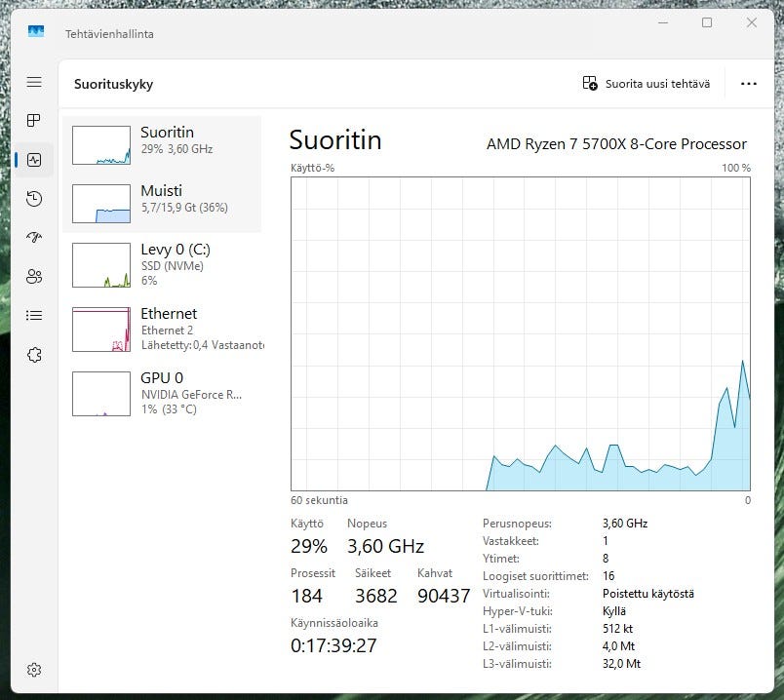Open the hamburger navigation menu
This screenshot has width=784, height=700.
pyautogui.click(x=34, y=83)
